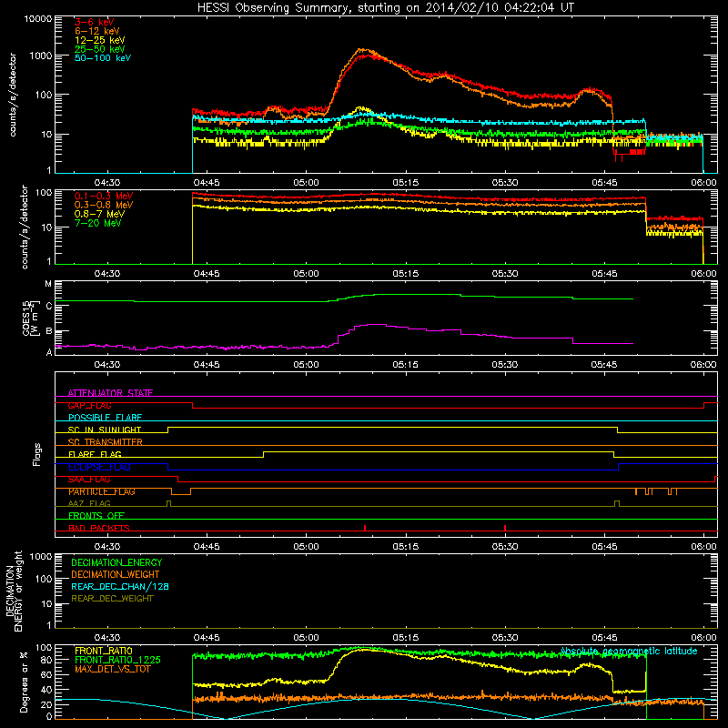Select the green 25-50 keV legend label
The width and height of the screenshot is (728, 728).
[x=100, y=49]
